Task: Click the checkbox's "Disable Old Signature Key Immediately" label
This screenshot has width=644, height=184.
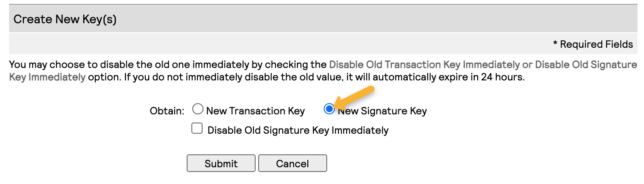Action: pos(298,130)
